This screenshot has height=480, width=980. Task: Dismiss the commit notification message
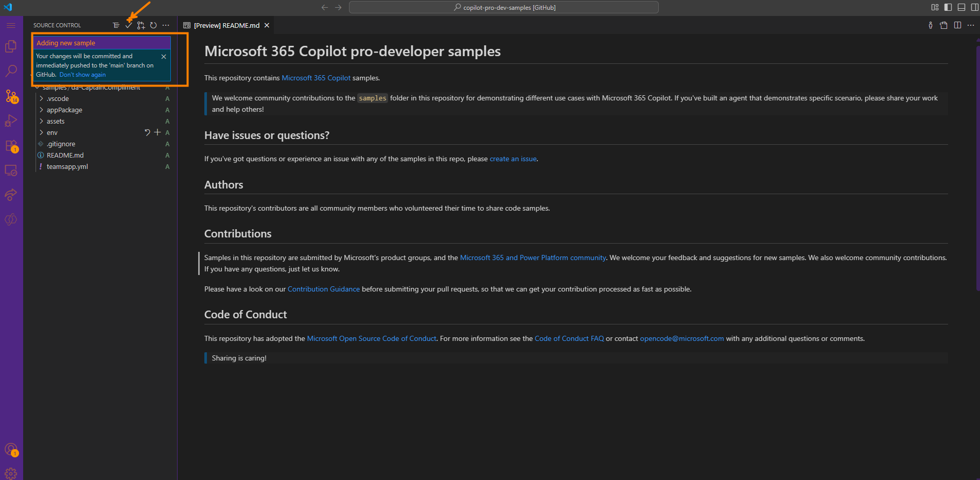164,57
